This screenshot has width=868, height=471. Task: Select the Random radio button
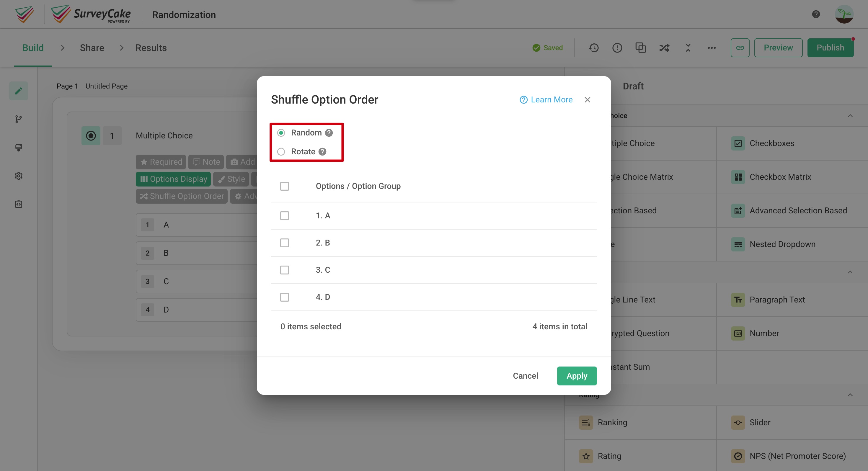281,133
